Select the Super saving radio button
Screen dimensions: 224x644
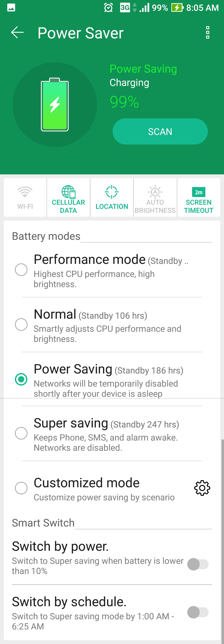click(21, 433)
